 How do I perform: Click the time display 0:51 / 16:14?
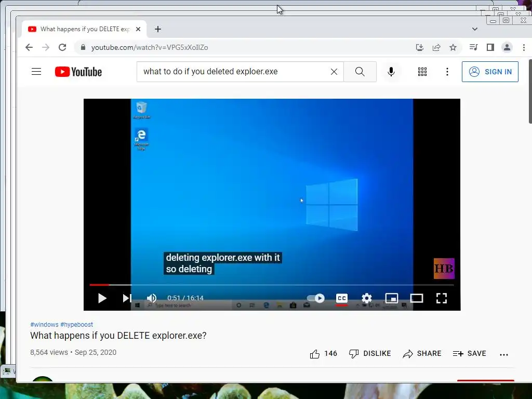tap(185, 298)
